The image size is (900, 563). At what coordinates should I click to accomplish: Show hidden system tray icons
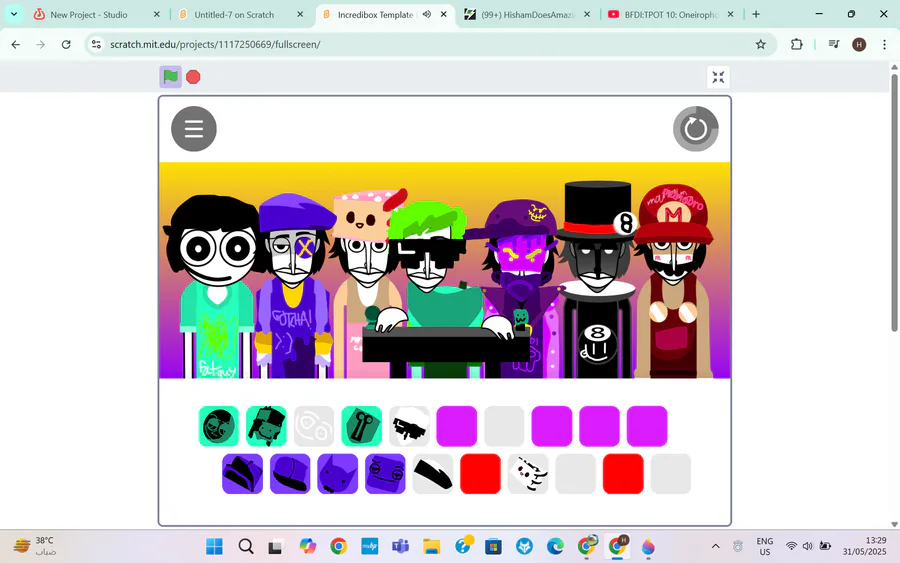(716, 546)
